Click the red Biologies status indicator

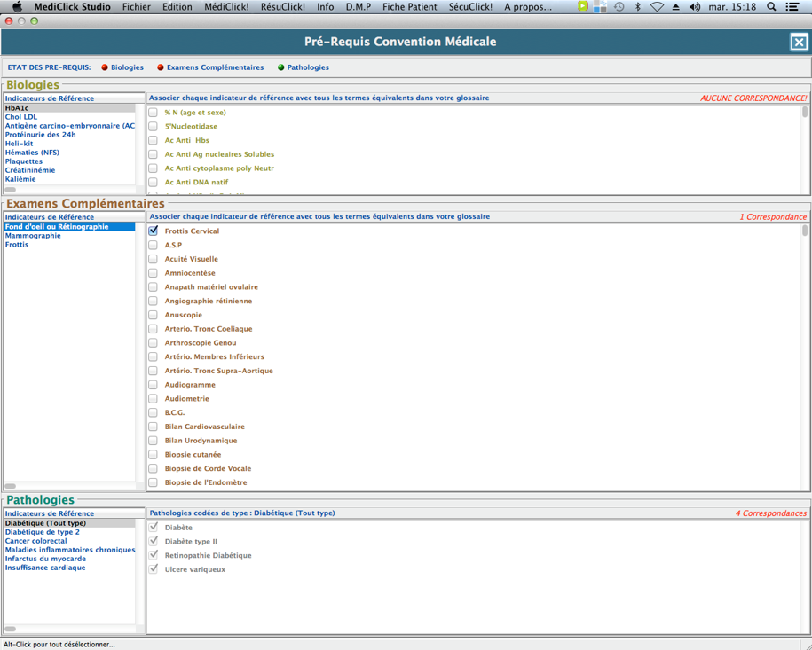[105, 67]
